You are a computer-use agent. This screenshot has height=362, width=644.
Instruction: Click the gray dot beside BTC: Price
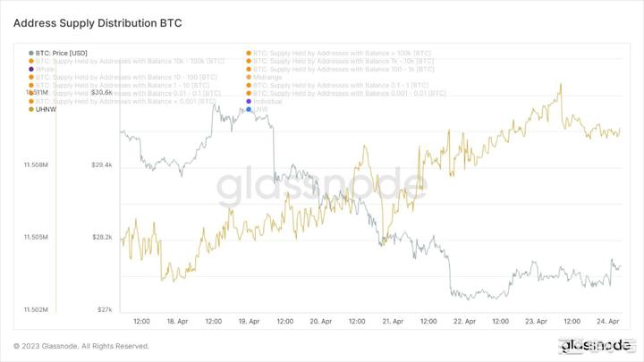31,53
